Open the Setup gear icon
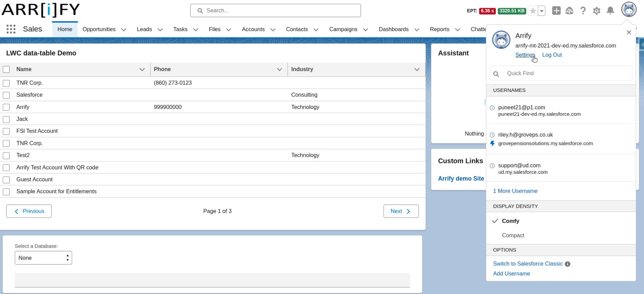 coord(597,11)
